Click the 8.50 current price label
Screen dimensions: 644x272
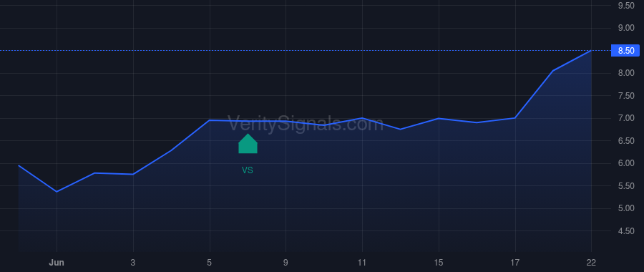625,51
